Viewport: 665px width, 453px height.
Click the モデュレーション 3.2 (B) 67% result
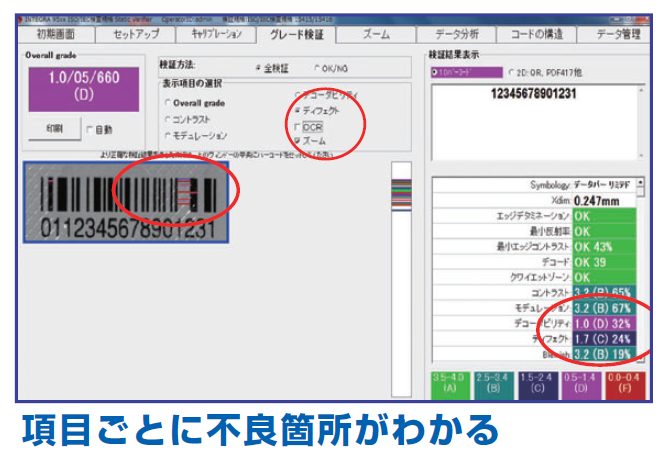click(604, 308)
